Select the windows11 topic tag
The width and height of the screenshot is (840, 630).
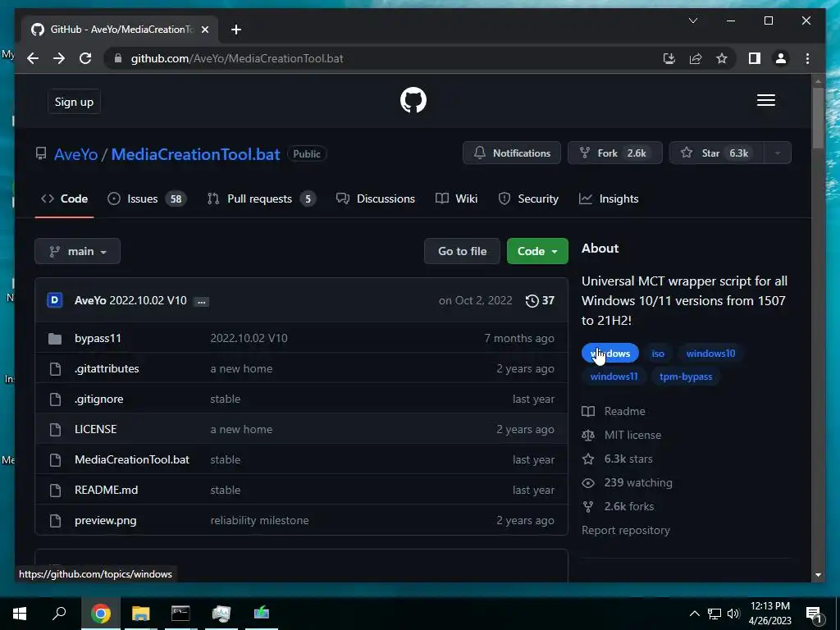(x=614, y=377)
